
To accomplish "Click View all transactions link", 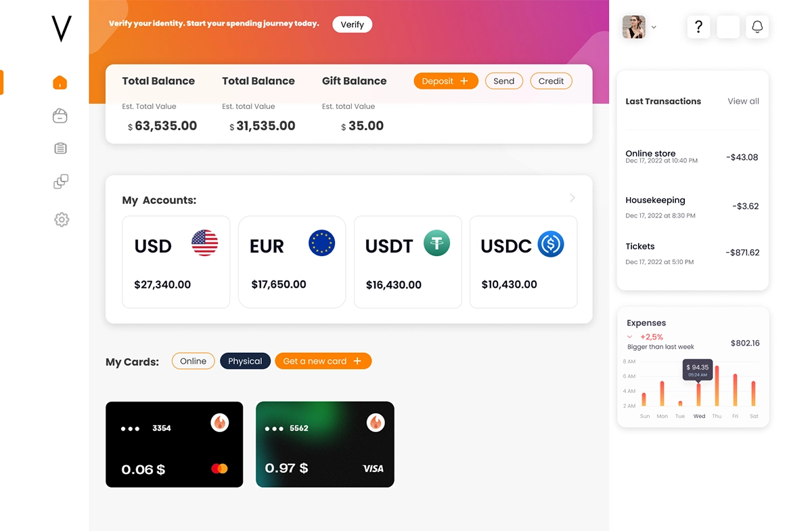I will click(x=743, y=102).
